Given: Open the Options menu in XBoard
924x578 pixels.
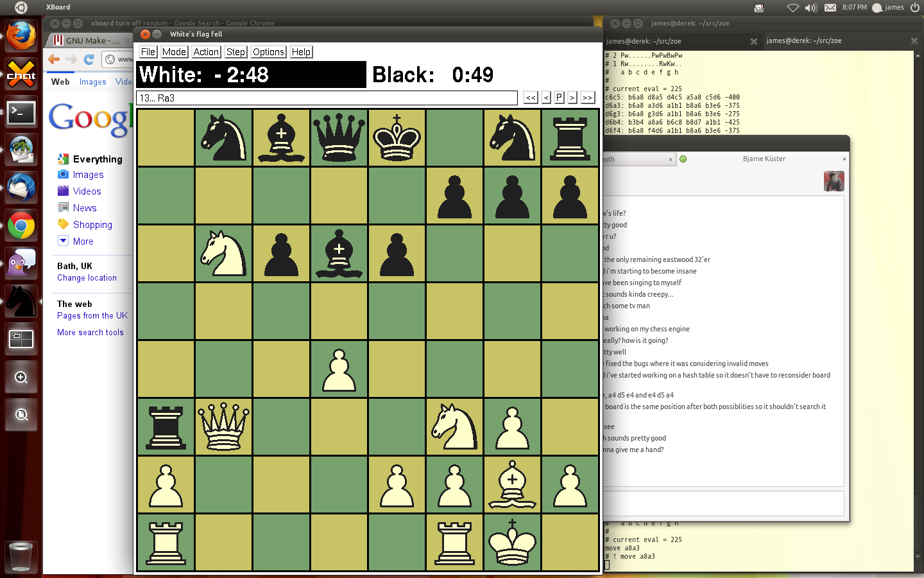Looking at the screenshot, I should 268,52.
